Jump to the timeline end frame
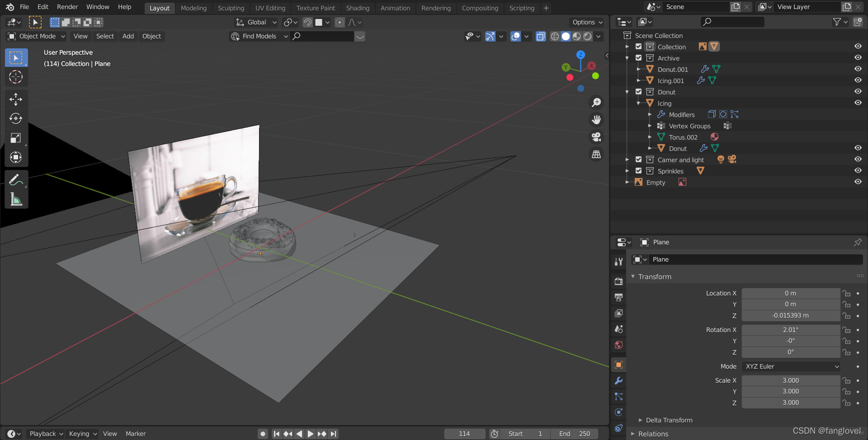This screenshot has height=440, width=868. coord(333,434)
